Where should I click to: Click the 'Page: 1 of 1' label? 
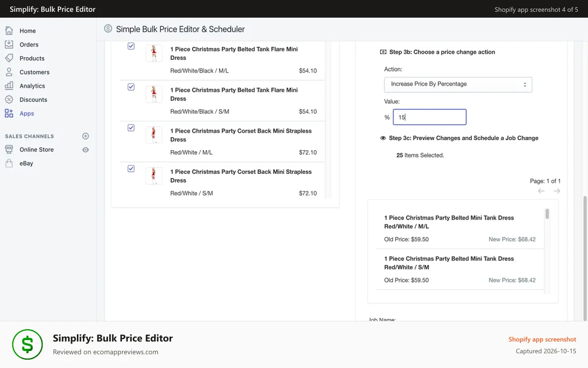(545, 181)
